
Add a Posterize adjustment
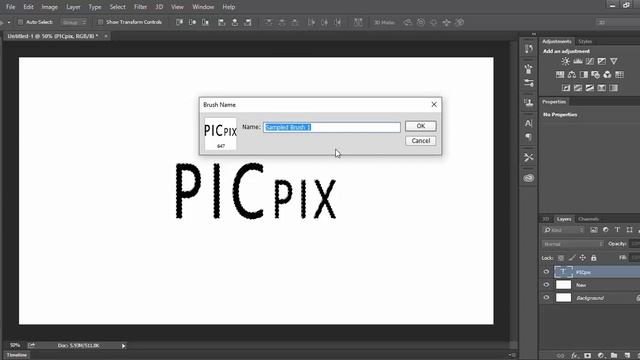tap(578, 88)
